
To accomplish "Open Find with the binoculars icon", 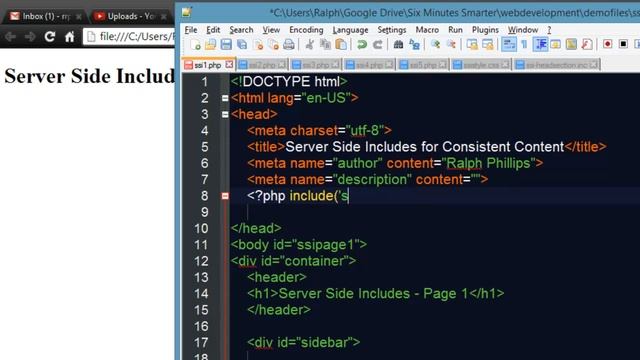I will (398, 44).
